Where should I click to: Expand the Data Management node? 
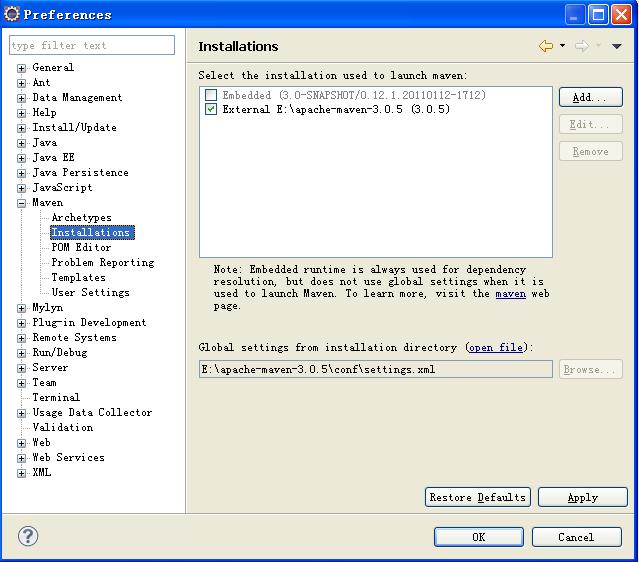[22, 98]
